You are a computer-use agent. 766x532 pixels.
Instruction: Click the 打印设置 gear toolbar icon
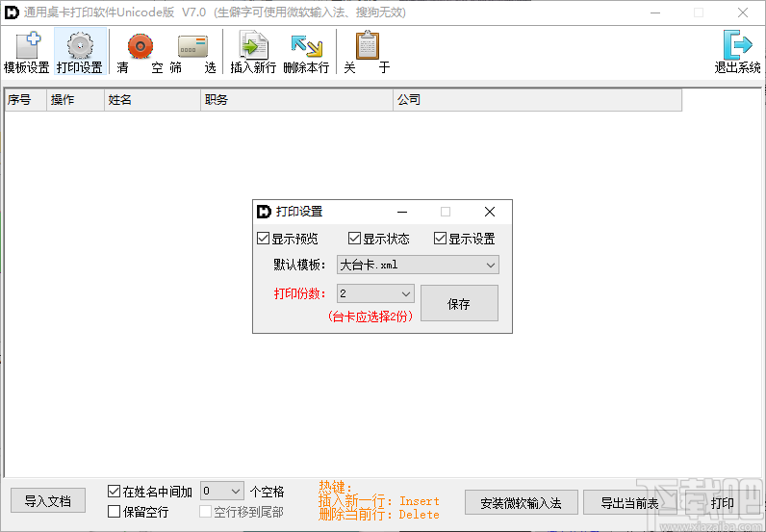(80, 52)
